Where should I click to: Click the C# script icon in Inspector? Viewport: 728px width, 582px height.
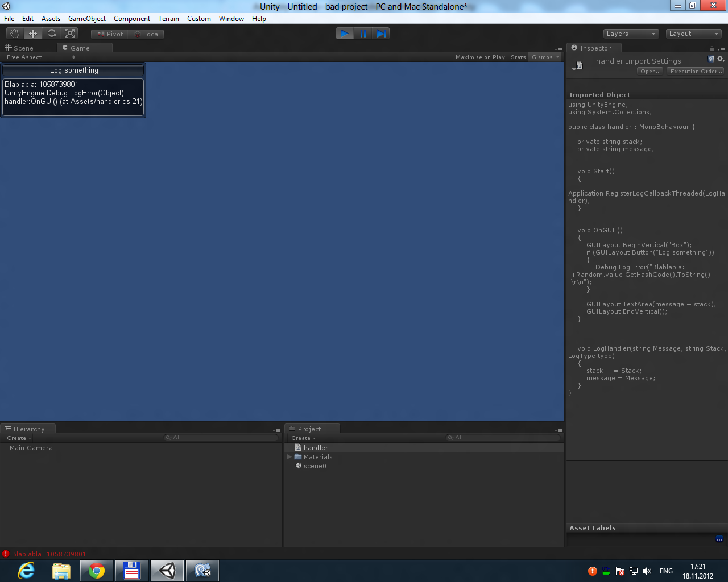coord(579,65)
